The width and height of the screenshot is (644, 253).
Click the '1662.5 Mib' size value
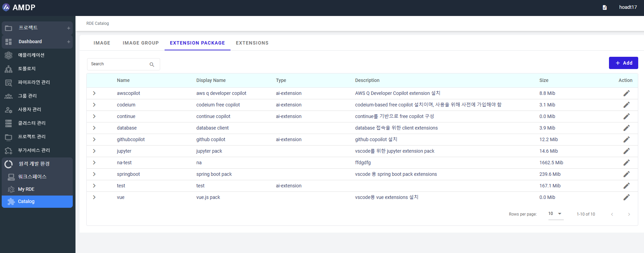[551, 163]
